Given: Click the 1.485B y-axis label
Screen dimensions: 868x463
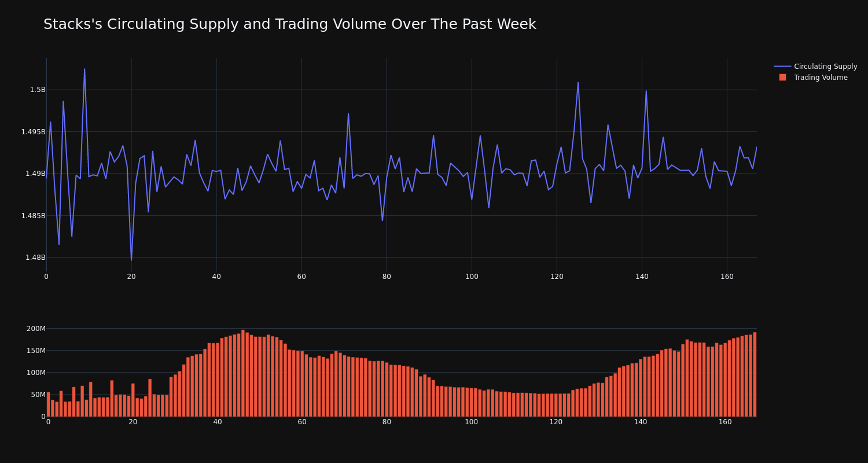Looking at the screenshot, I should click(33, 216).
